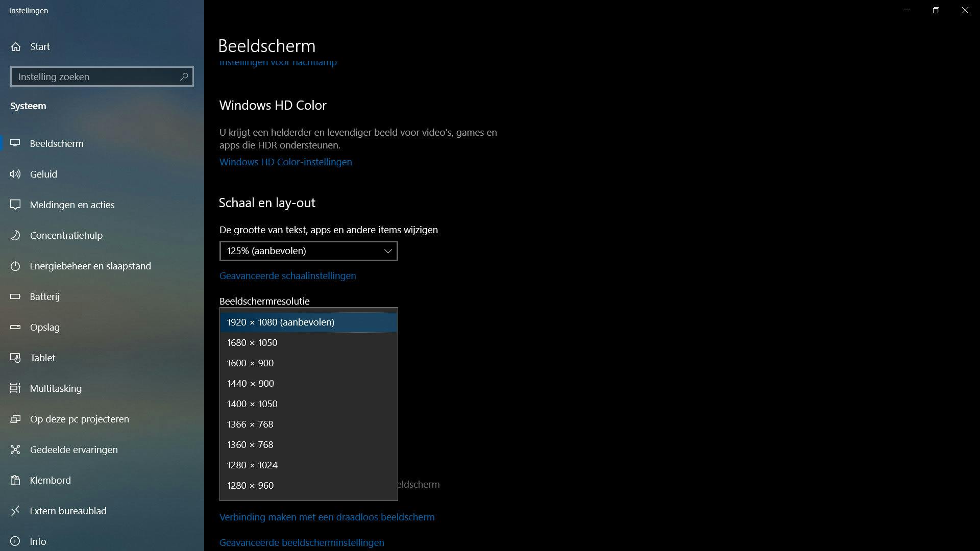Open Geavanceerde beeldscherminstellingen link
This screenshot has width=980, height=551.
301,542
